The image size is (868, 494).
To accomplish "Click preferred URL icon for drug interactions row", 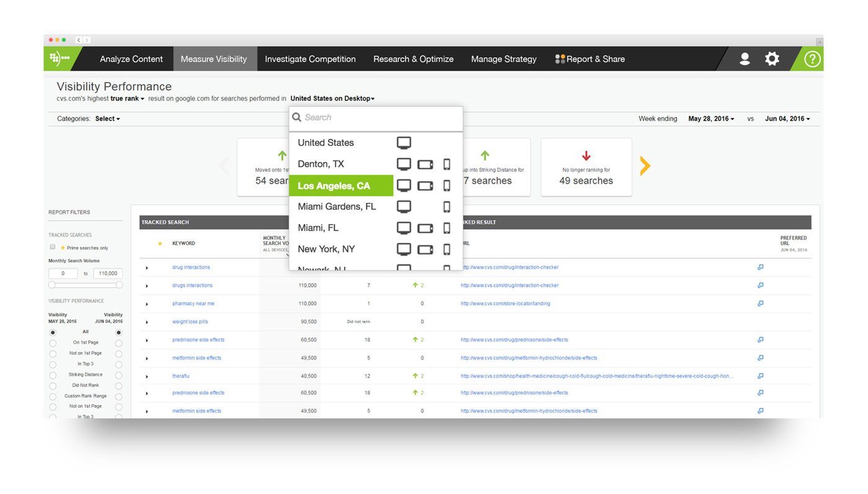I will point(760,267).
